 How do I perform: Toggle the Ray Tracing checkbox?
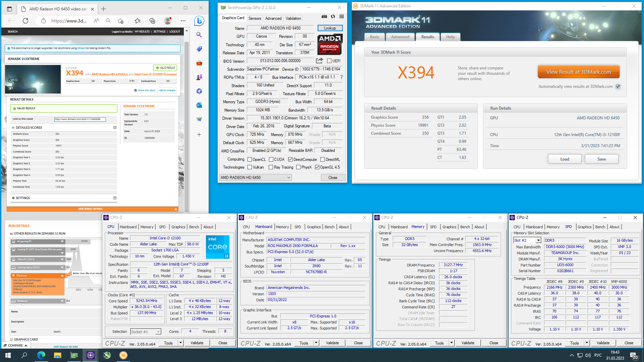pos(271,167)
